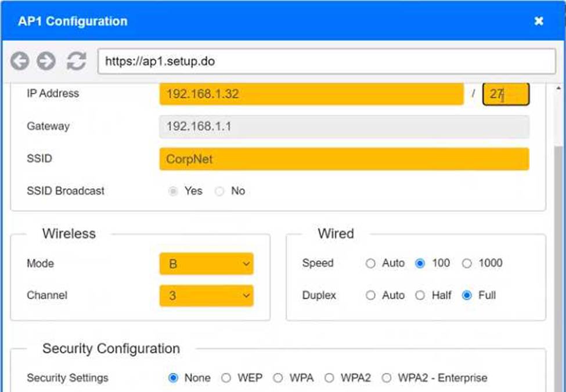Select No for SSID Broadcast
This screenshot has width=566, height=392.
219,191
